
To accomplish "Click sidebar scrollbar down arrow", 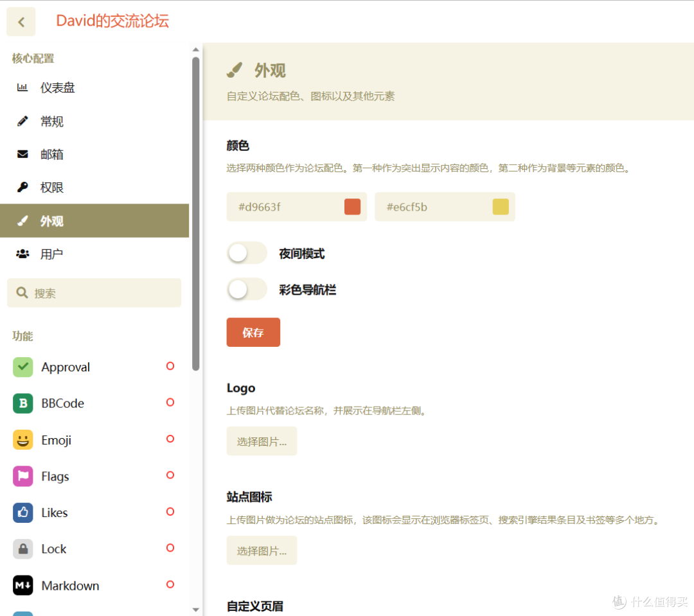I will point(195,610).
